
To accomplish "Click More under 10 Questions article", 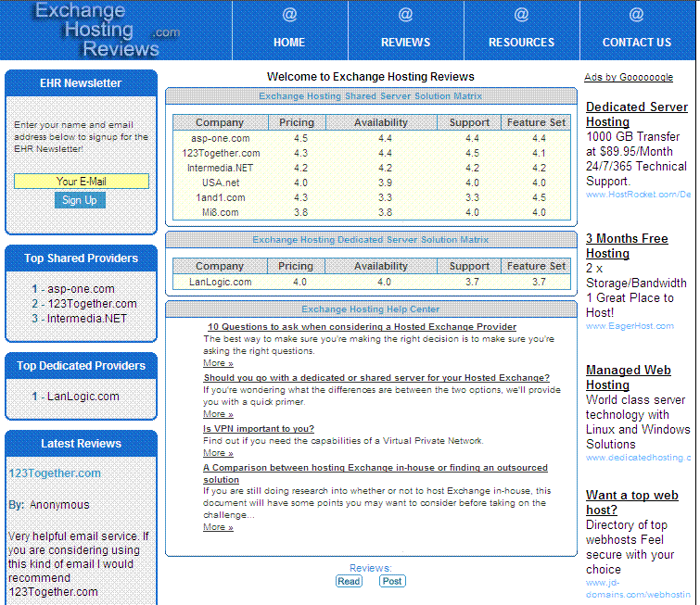I will pyautogui.click(x=218, y=363).
